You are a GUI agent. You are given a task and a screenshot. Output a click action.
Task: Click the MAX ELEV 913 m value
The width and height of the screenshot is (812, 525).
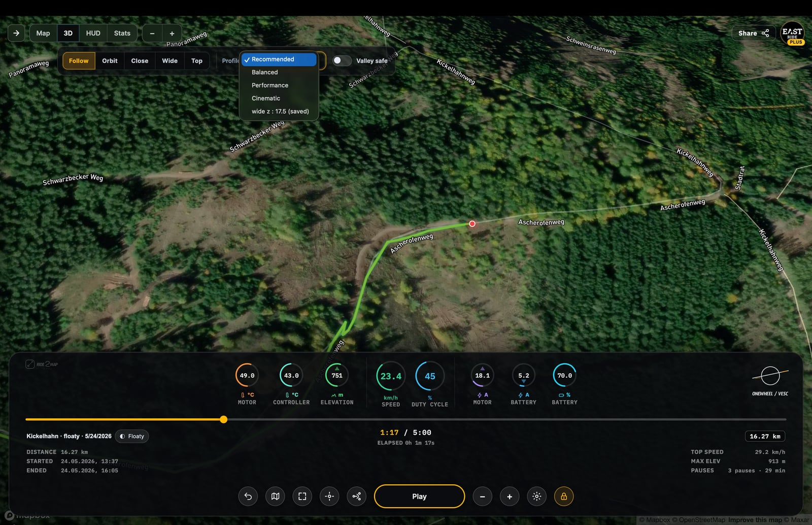(776, 462)
